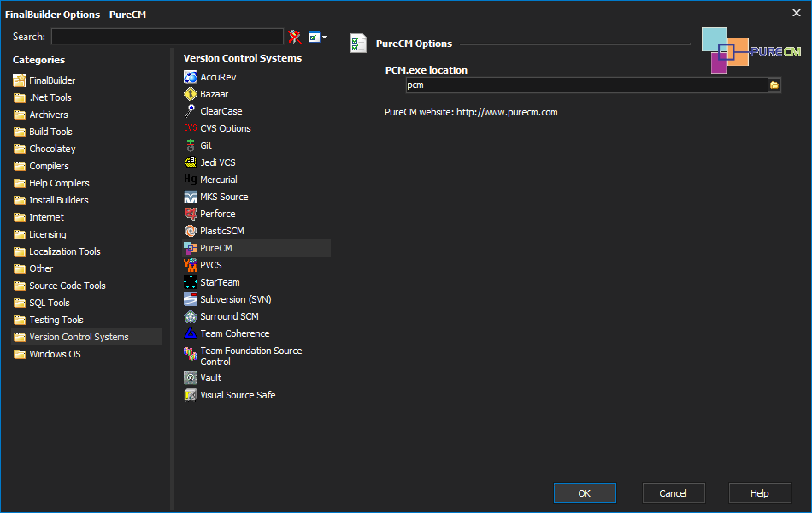Select the Version Control Systems category
812x513 pixels.
pyautogui.click(x=86, y=337)
